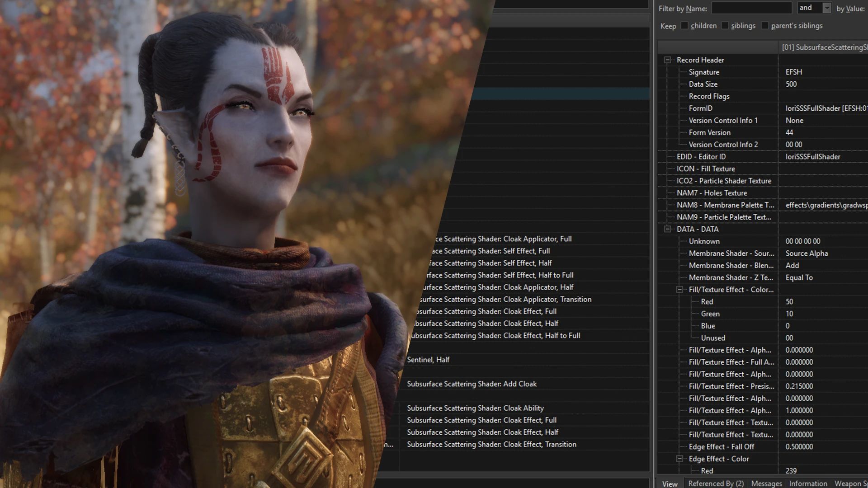Screen dimensions: 868x488
Task: Enable the Keep siblings checkbox
Action: click(x=725, y=26)
